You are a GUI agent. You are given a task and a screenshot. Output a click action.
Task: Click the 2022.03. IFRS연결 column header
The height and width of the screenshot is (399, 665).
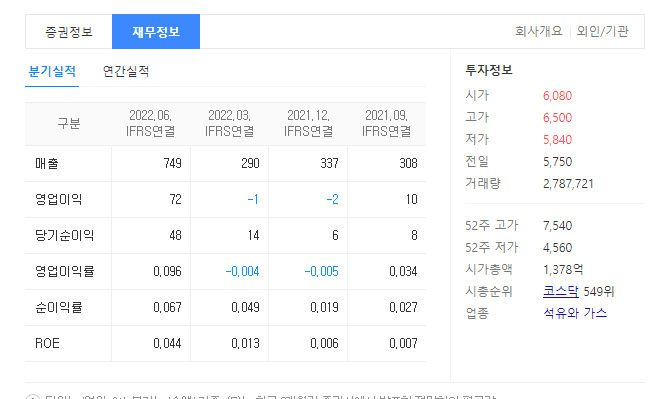click(x=229, y=123)
